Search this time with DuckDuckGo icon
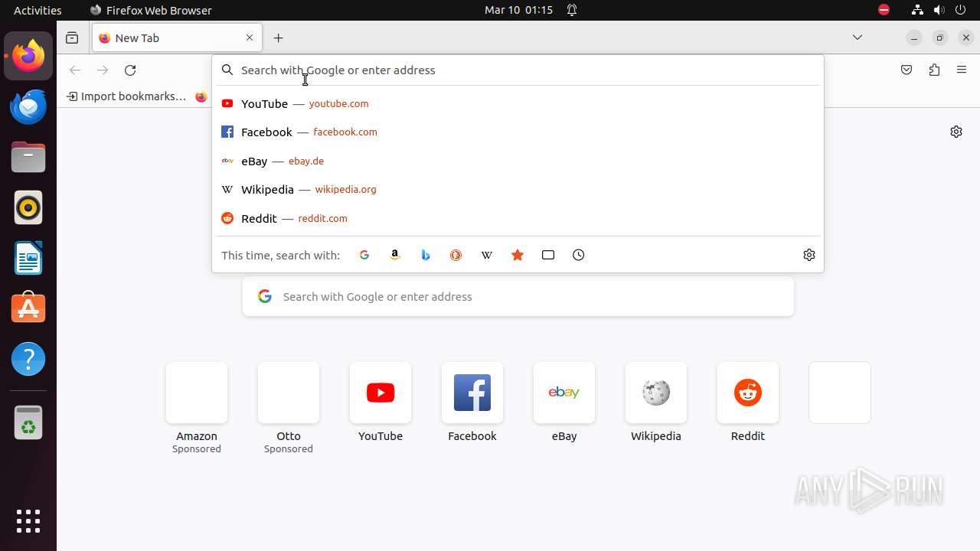The height and width of the screenshot is (551, 980). pos(456,255)
